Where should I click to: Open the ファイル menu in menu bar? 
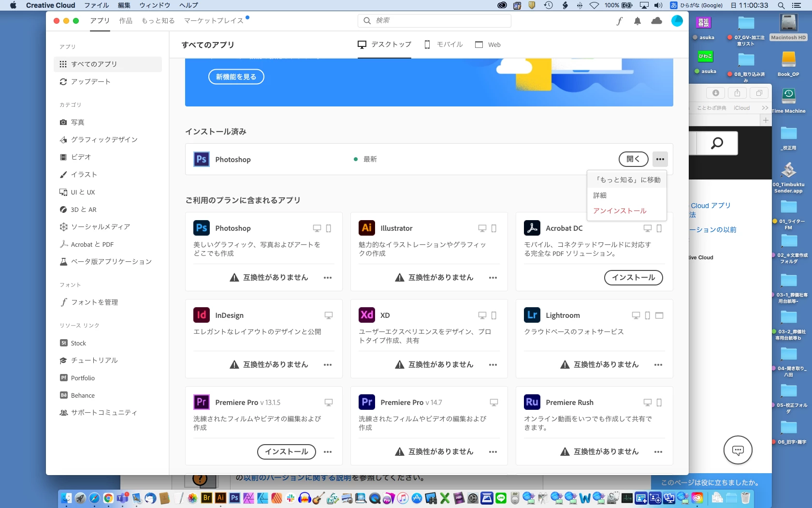click(97, 5)
